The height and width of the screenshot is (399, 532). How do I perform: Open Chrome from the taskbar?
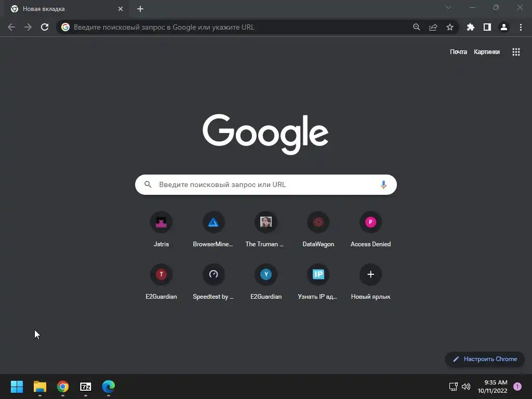click(63, 387)
